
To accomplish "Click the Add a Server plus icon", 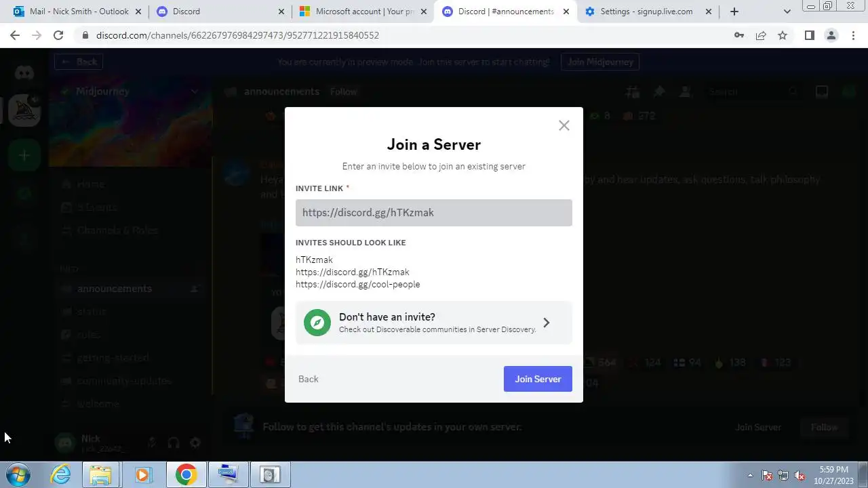I will (x=24, y=156).
